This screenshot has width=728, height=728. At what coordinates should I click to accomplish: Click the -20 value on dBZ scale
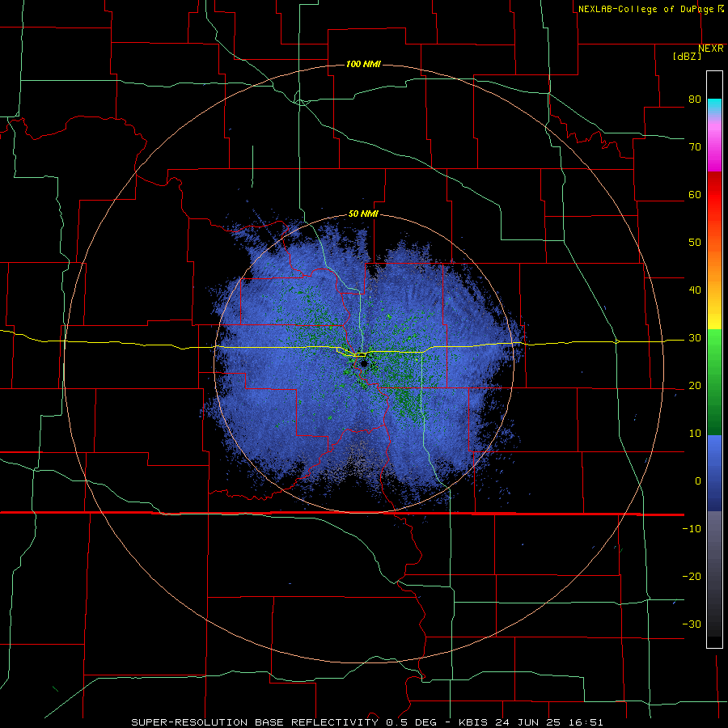point(692,576)
